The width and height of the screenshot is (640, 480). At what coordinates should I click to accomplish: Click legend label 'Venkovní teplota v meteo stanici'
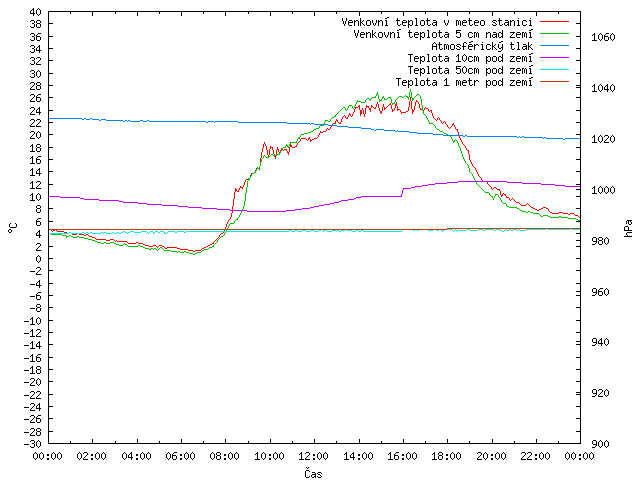437,22
